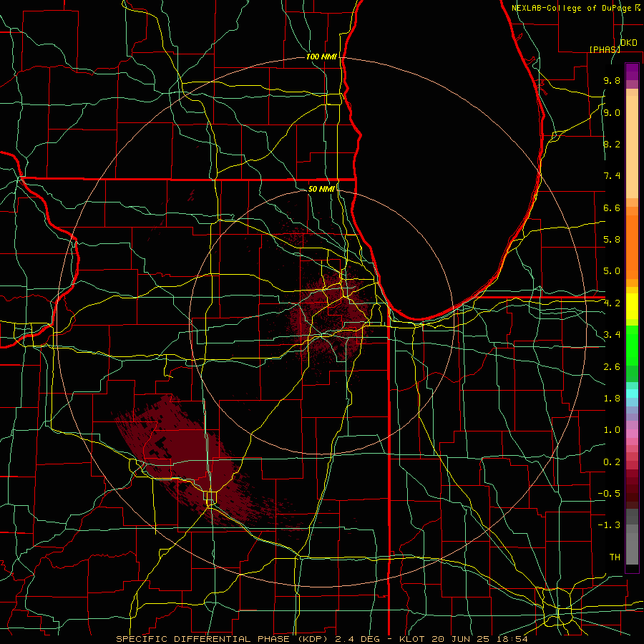Pick the large orange segment of color bar

pos(632,246)
